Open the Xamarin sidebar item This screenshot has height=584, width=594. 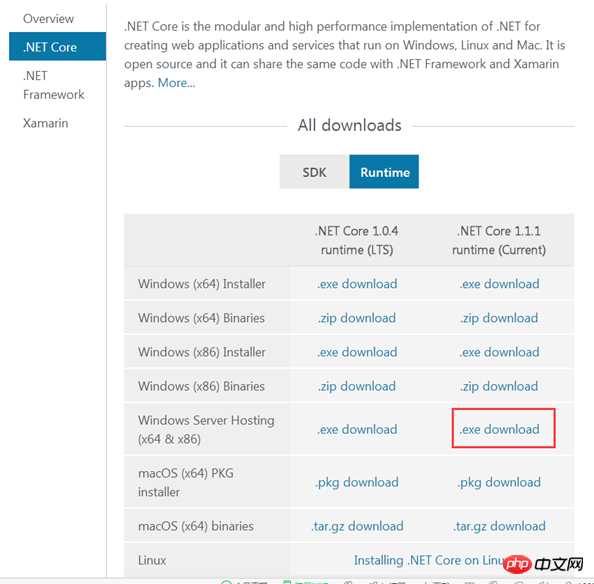pyautogui.click(x=45, y=123)
